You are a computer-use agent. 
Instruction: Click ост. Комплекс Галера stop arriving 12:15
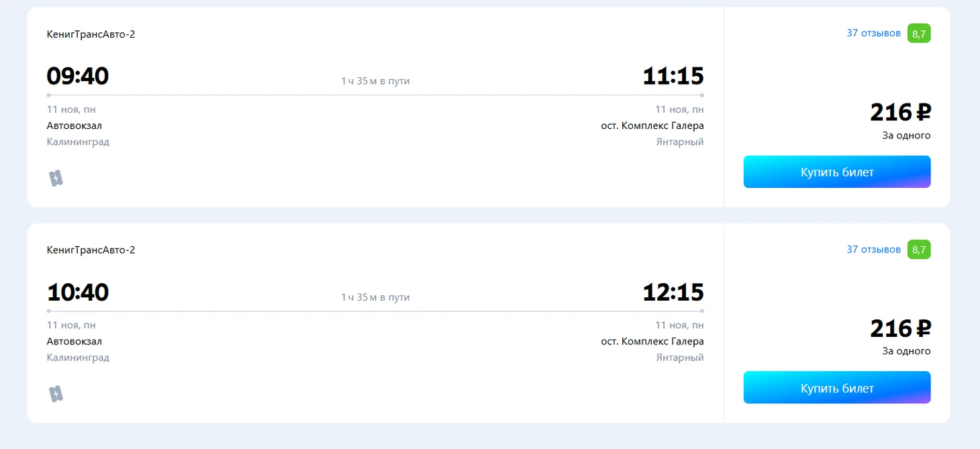[652, 342]
